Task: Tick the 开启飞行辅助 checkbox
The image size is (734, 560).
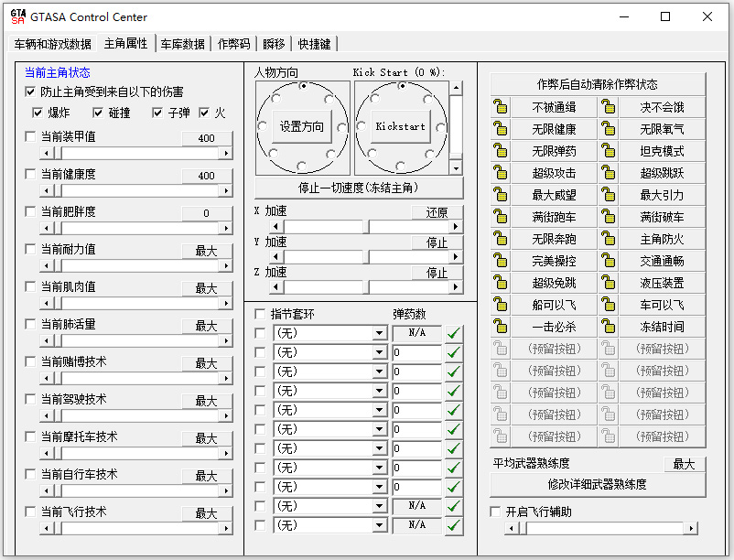Action: tap(496, 512)
